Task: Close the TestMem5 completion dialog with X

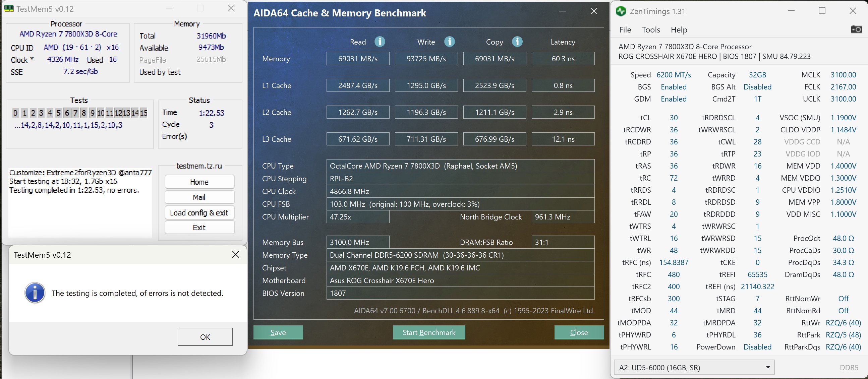Action: 236,255
